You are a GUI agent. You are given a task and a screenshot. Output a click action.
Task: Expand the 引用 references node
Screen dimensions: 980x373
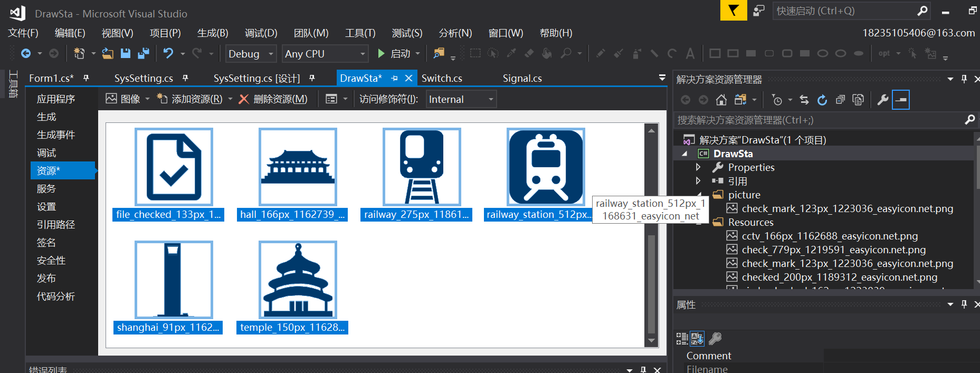click(698, 181)
